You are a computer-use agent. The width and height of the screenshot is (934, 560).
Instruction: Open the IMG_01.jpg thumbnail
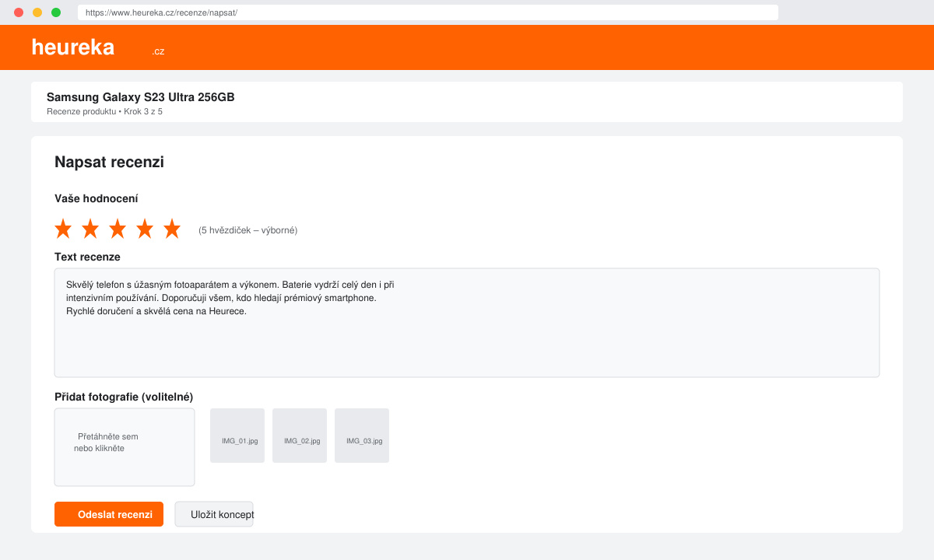tap(237, 436)
